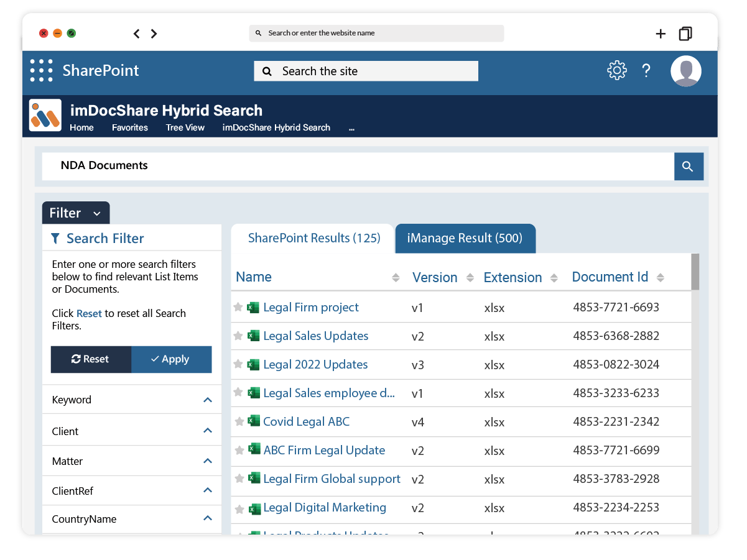Click the Reset filters button
This screenshot has height=560, width=747.
(91, 359)
